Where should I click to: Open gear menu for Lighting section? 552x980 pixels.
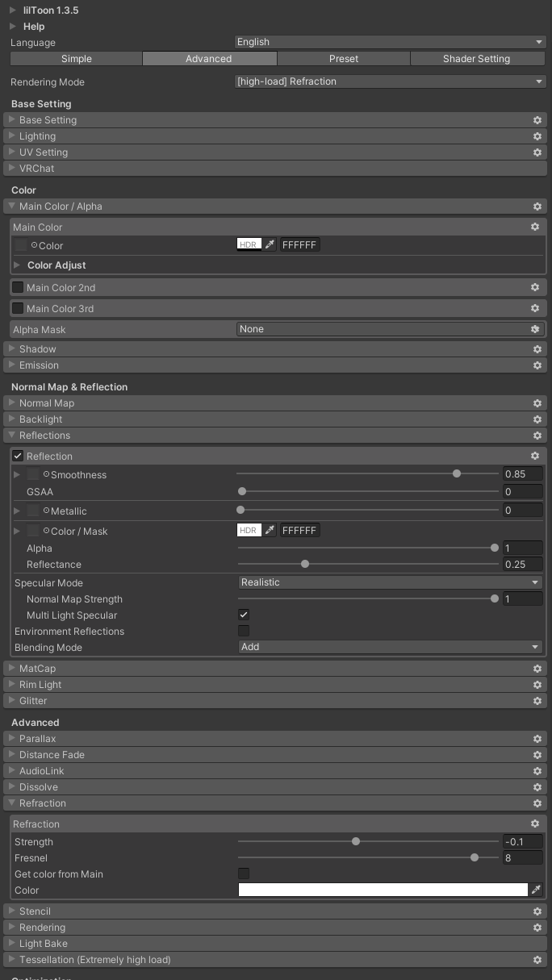[537, 136]
